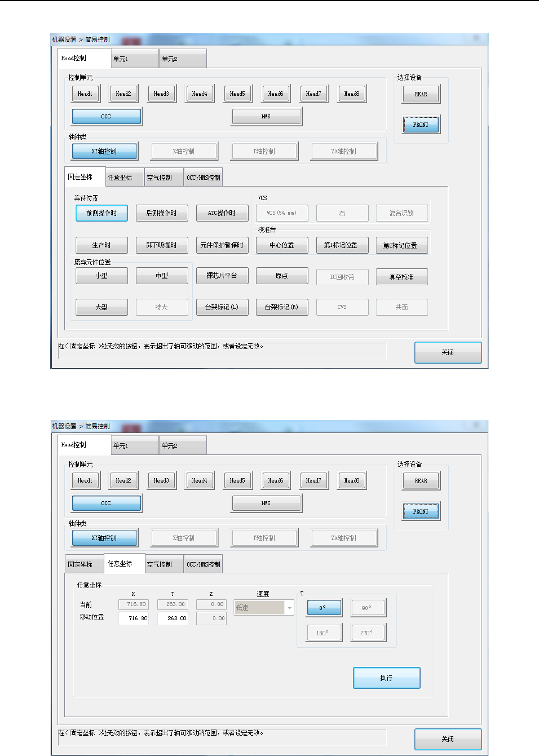The height and width of the screenshot is (756, 539).
Task: Open 单元1 tab in the 固定坐标 window
Action: (x=135, y=59)
